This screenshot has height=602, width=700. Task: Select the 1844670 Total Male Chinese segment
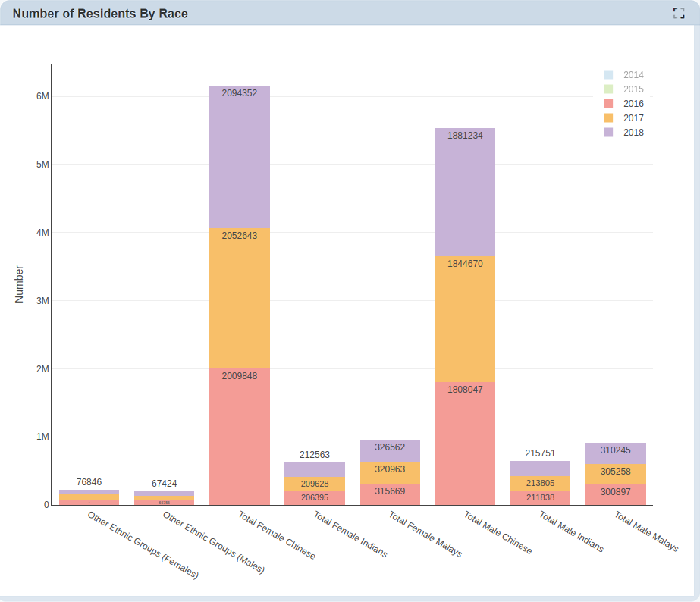pos(465,318)
